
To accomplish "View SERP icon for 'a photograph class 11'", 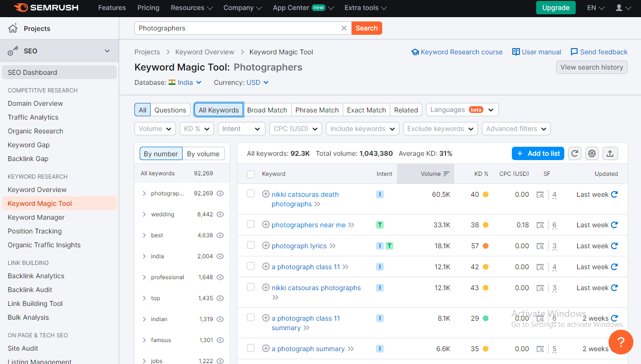I will click(540, 267).
